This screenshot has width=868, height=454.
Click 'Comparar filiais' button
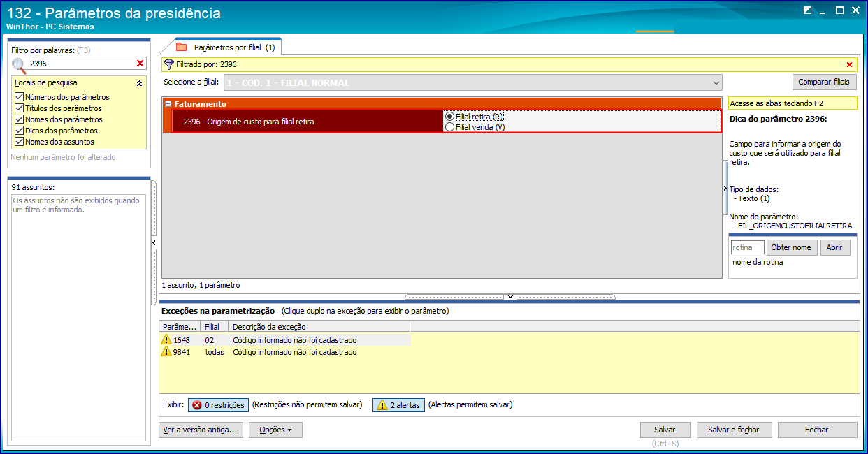pos(825,82)
